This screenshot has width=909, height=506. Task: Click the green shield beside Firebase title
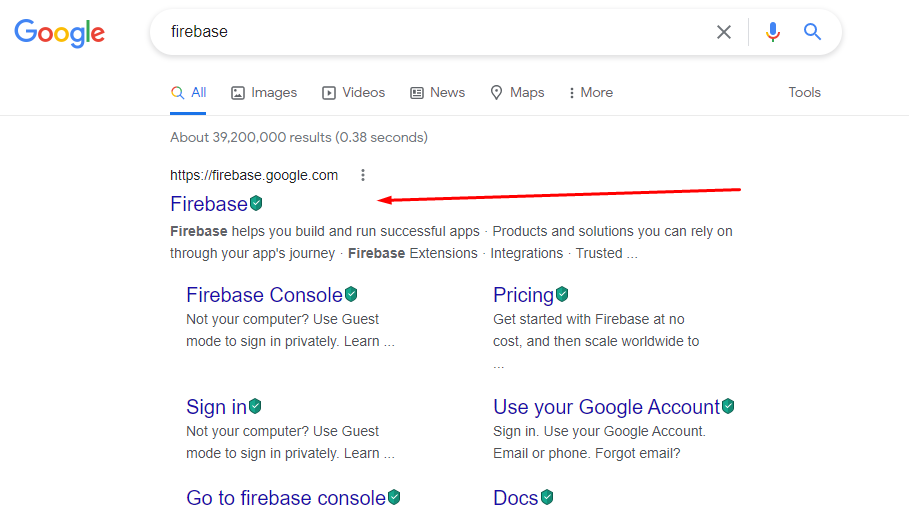(256, 203)
